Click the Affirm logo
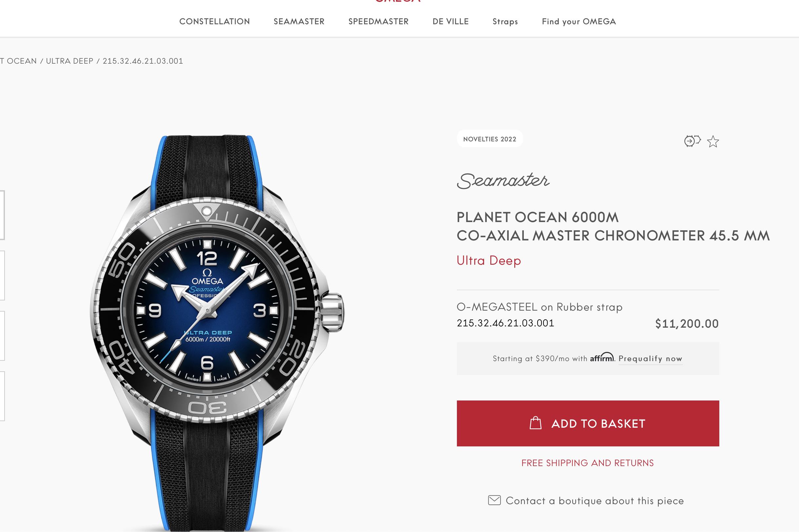The height and width of the screenshot is (532, 799). 602,358
